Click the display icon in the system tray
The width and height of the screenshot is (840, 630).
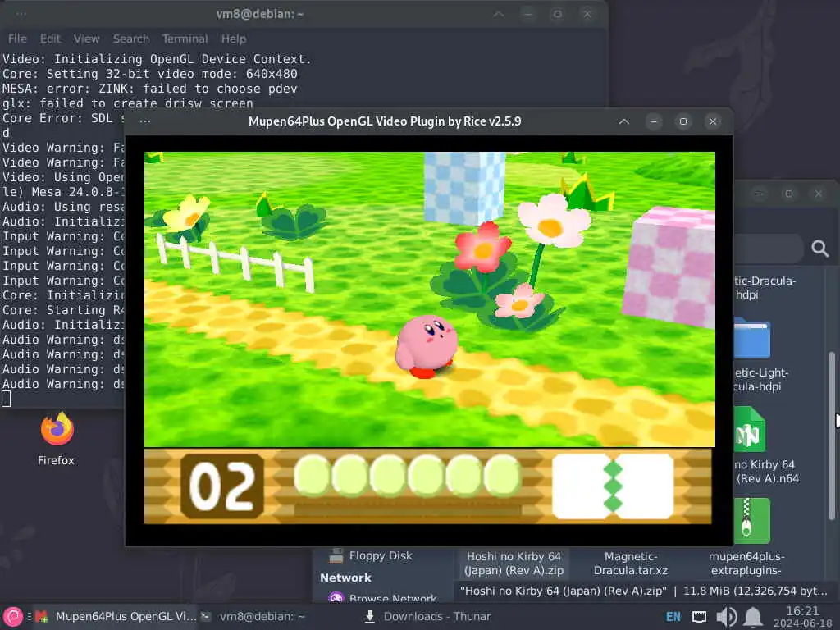[x=699, y=617]
